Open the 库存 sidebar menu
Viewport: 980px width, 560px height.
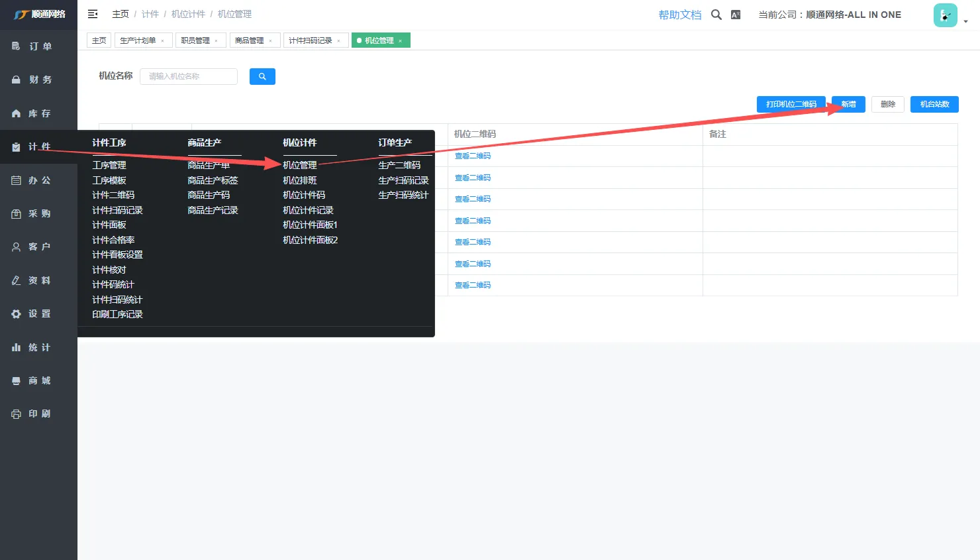(x=39, y=113)
